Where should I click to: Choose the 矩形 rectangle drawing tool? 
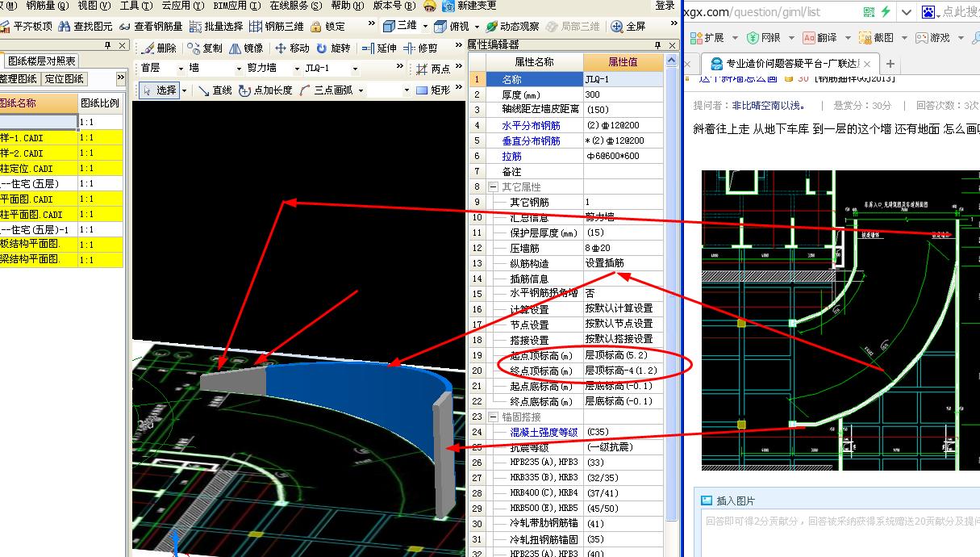pyautogui.click(x=434, y=90)
